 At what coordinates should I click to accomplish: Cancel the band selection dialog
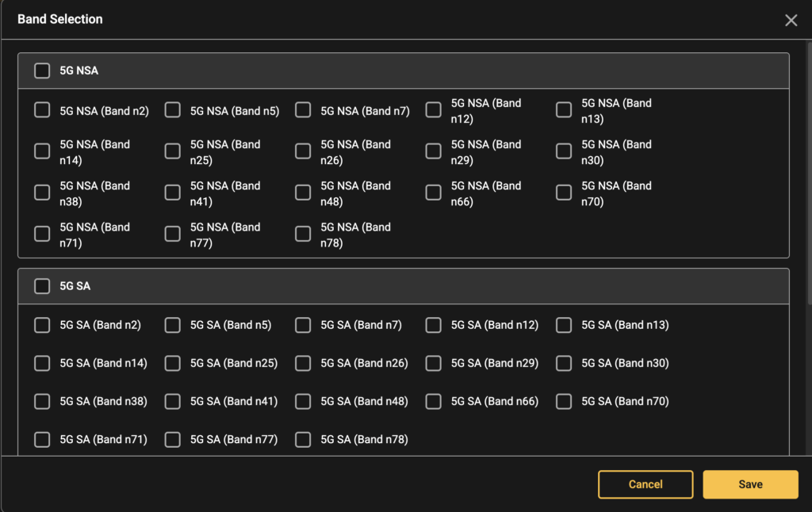pos(645,484)
